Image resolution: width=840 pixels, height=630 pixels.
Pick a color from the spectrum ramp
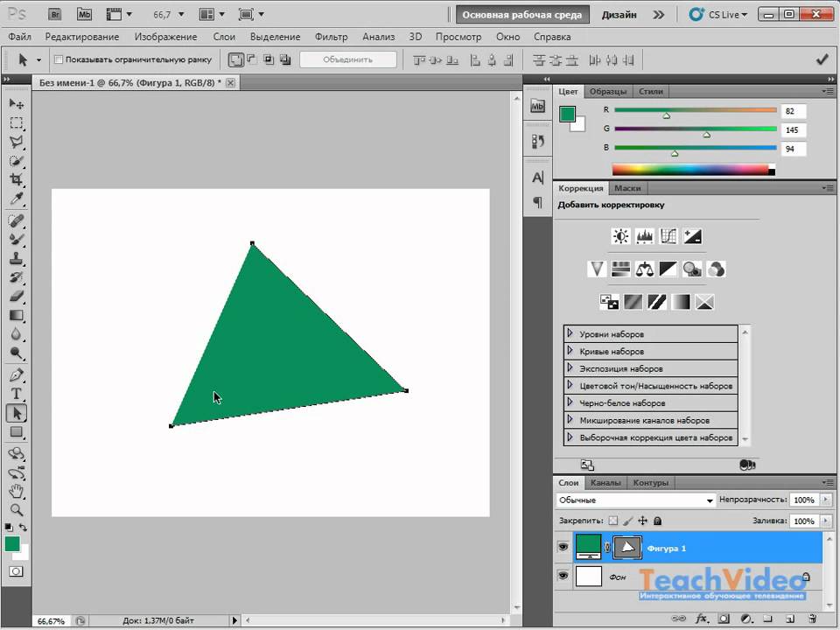click(x=693, y=169)
